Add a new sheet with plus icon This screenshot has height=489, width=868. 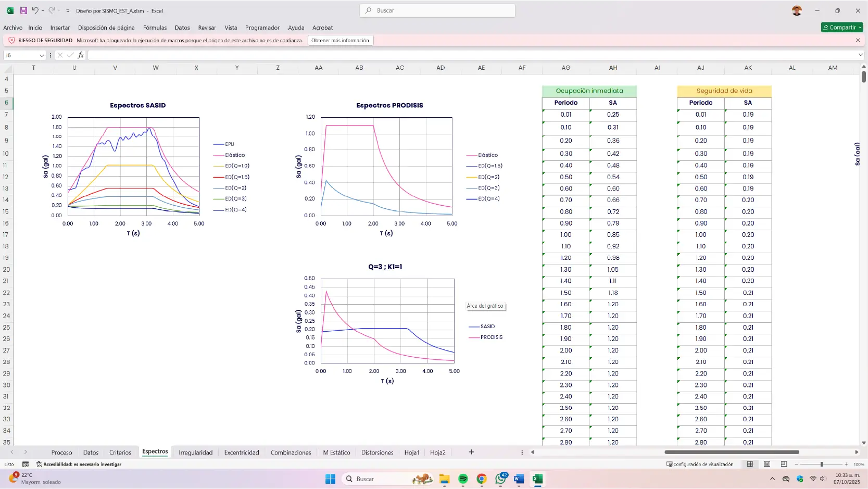point(471,452)
